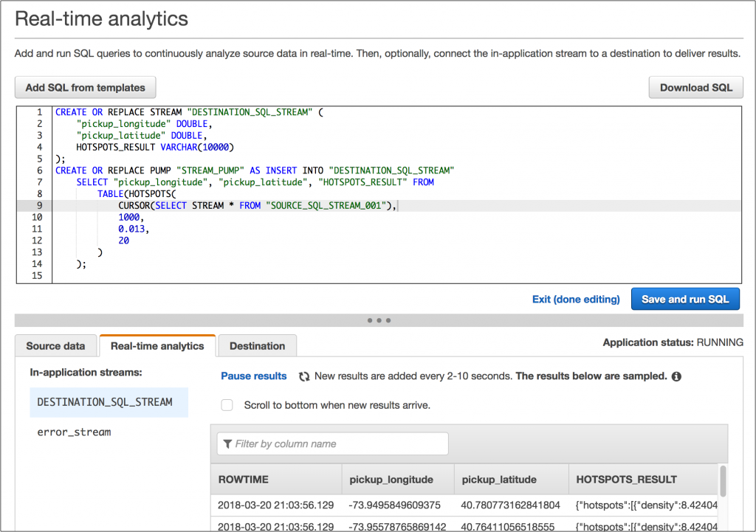Click the Pause results link
The width and height of the screenshot is (756, 532).
(254, 376)
